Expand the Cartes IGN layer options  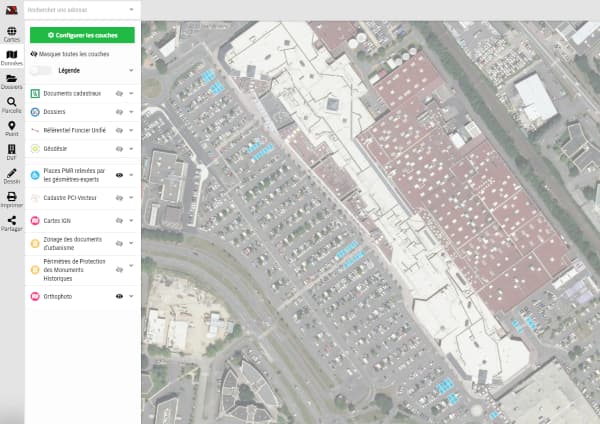[x=131, y=220]
